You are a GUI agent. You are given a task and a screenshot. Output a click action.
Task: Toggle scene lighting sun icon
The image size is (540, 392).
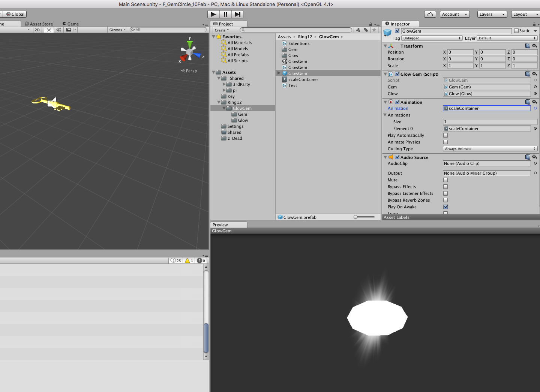coord(49,30)
